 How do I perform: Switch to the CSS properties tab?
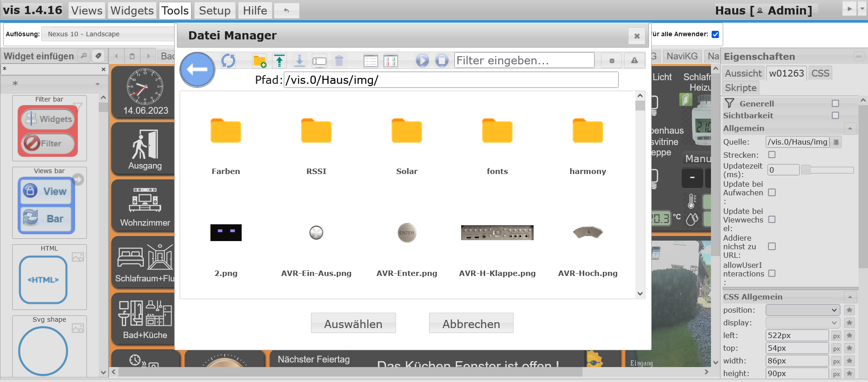tap(820, 73)
